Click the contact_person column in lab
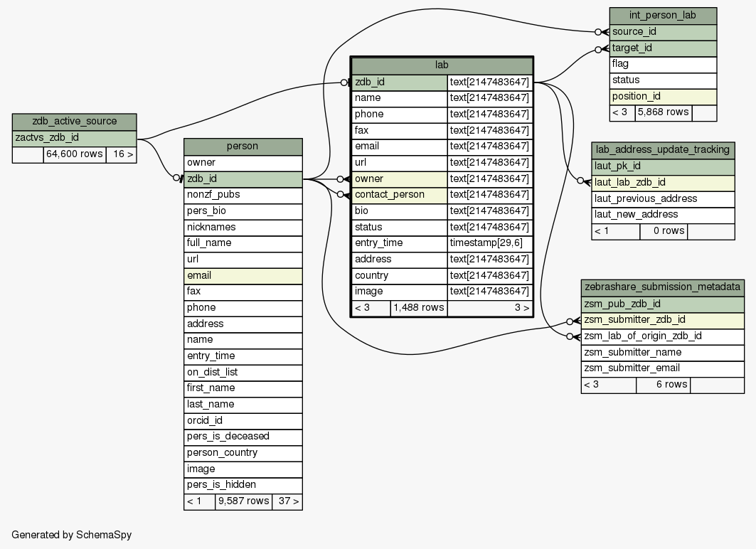This screenshot has height=549, width=756. [x=400, y=195]
